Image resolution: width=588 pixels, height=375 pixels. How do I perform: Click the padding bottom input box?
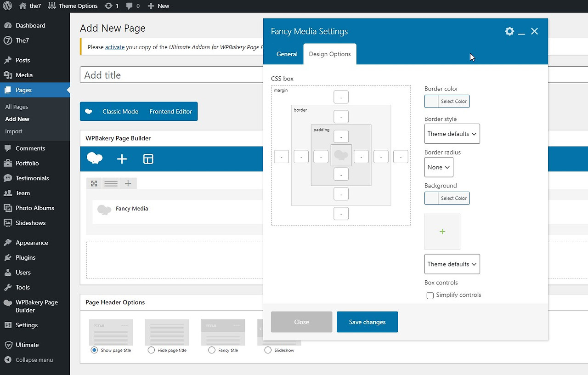341,174
